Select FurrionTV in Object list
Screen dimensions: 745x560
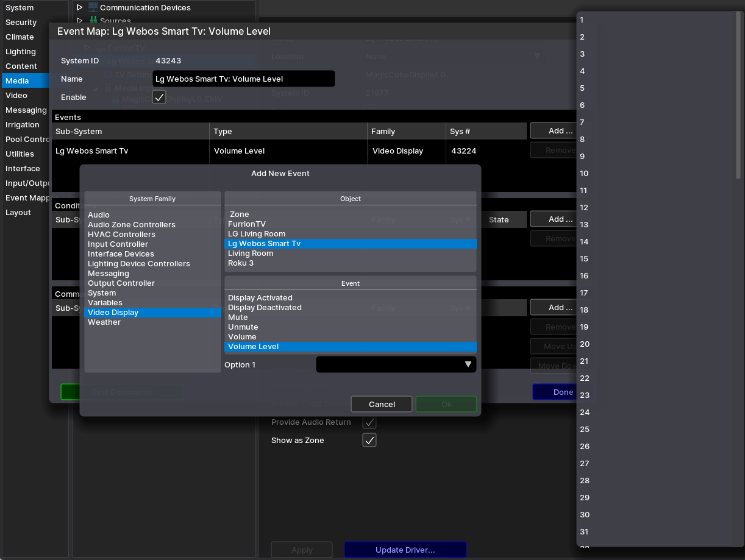(351, 224)
